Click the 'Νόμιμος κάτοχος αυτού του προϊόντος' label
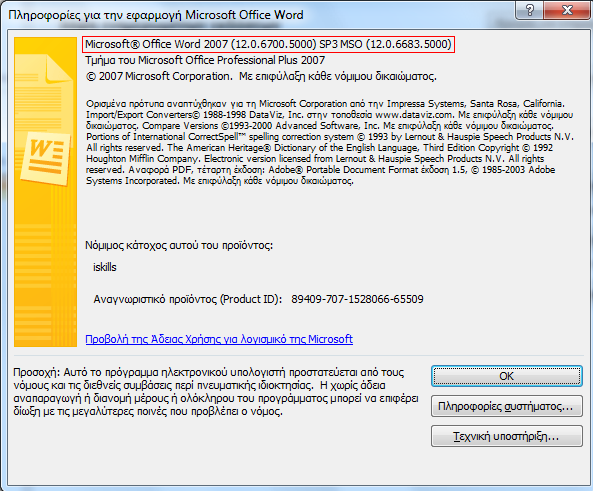This screenshot has width=593, height=491. [179, 246]
